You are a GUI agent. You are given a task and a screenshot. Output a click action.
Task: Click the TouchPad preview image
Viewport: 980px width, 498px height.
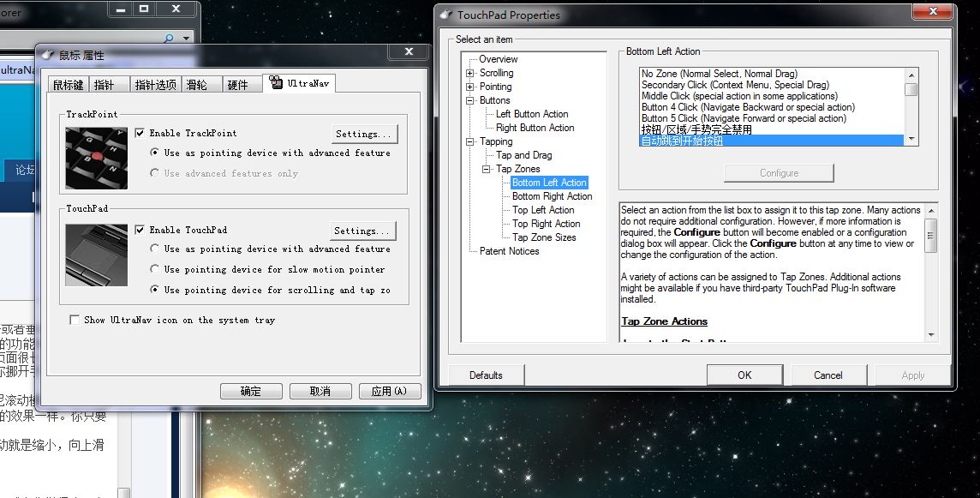(x=96, y=255)
